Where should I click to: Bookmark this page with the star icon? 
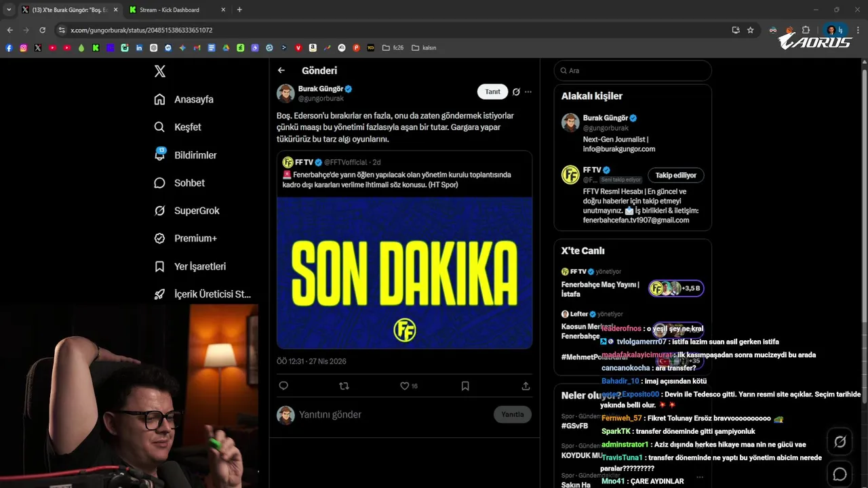coord(751,30)
